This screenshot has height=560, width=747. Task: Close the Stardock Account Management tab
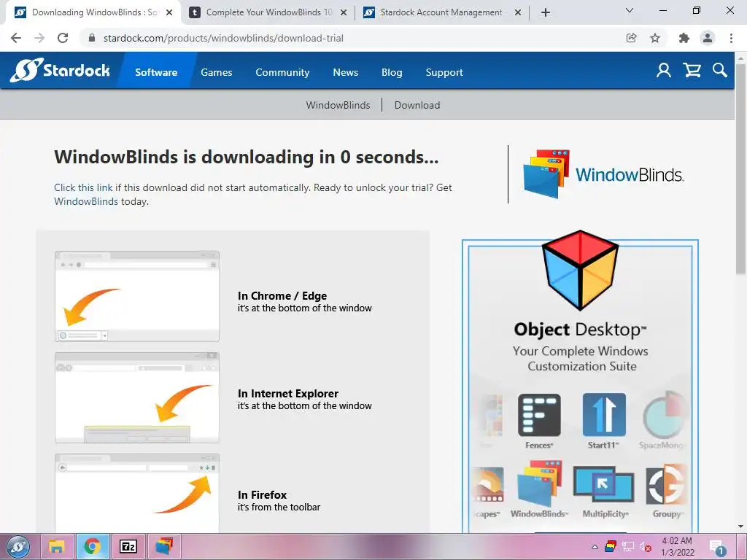518,13
